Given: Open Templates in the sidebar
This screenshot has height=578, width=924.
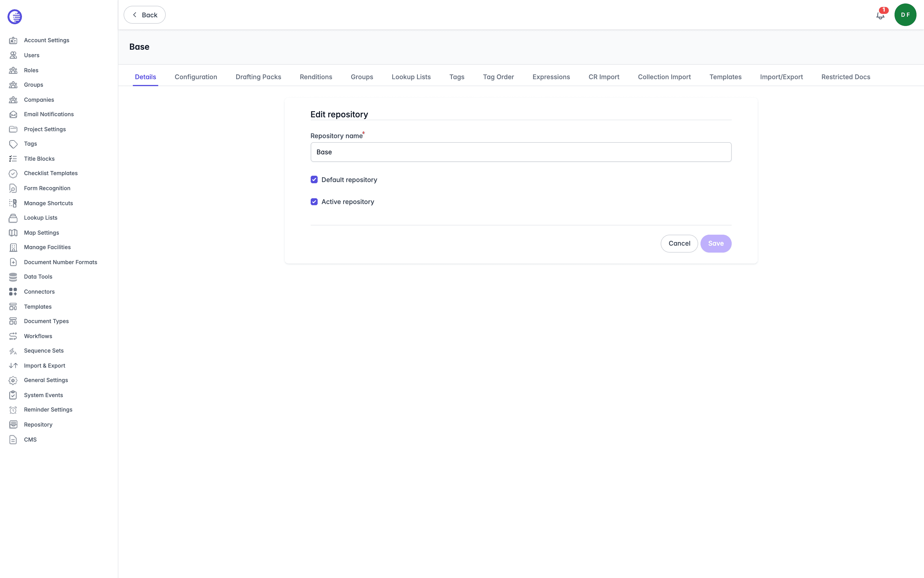Looking at the screenshot, I should [x=38, y=307].
